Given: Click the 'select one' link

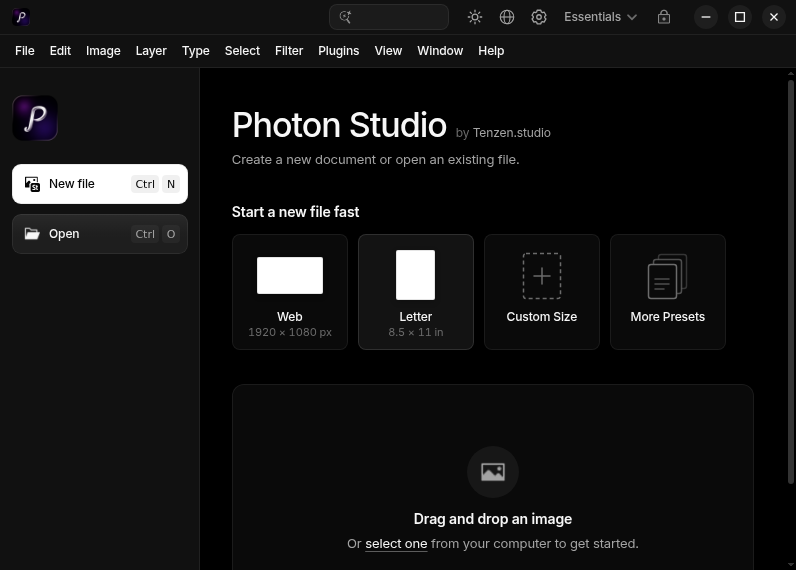Looking at the screenshot, I should pos(396,544).
